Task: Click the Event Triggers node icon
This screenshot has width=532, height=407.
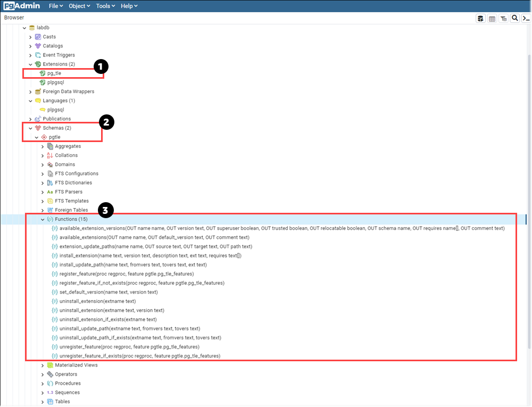Action: coord(37,55)
